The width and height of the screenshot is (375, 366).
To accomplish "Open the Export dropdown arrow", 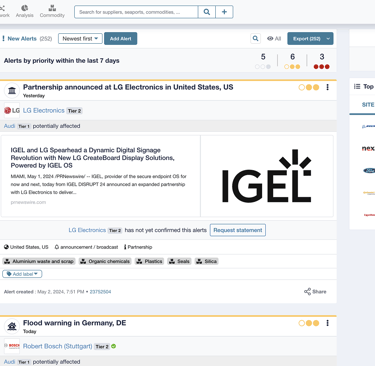I will pos(328,39).
